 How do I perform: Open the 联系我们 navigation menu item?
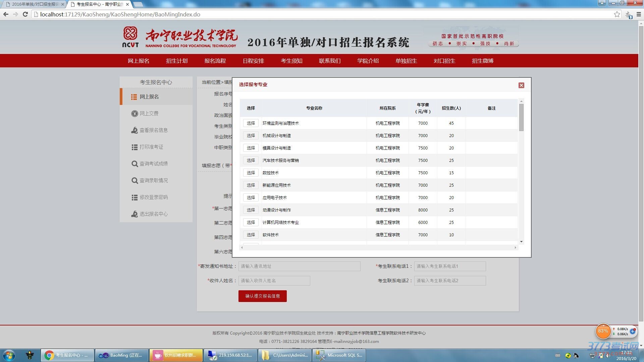coord(330,61)
